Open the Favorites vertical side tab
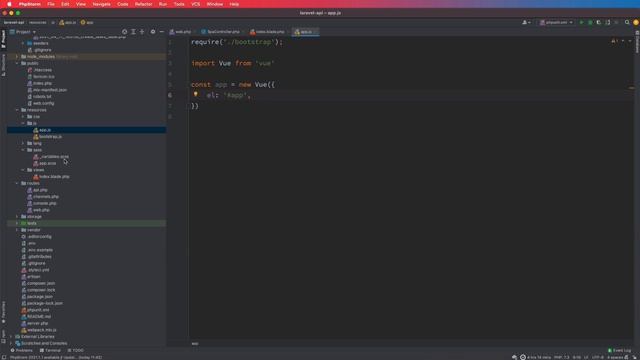Screen dimensions: 640x360 click(3, 313)
